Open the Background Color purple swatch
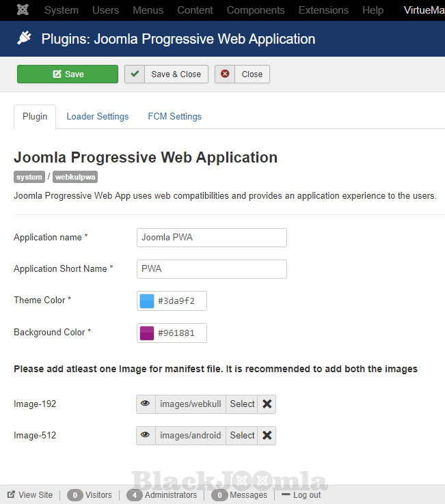The image size is (445, 504). click(x=147, y=333)
